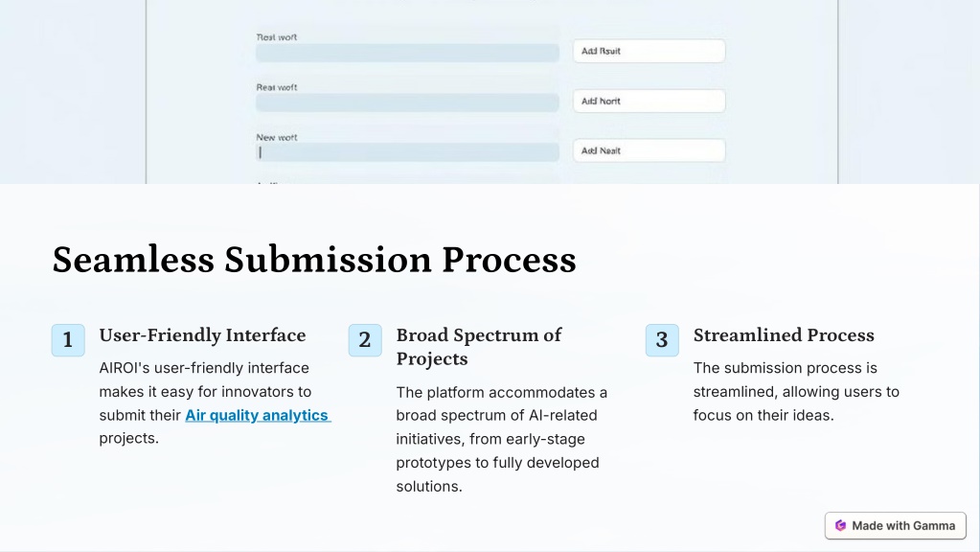Click the User-Friendly Interface heading
The image size is (980, 552).
click(202, 335)
